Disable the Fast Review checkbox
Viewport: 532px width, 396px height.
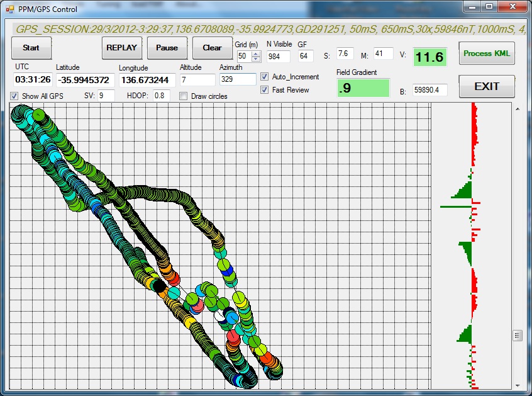click(265, 90)
